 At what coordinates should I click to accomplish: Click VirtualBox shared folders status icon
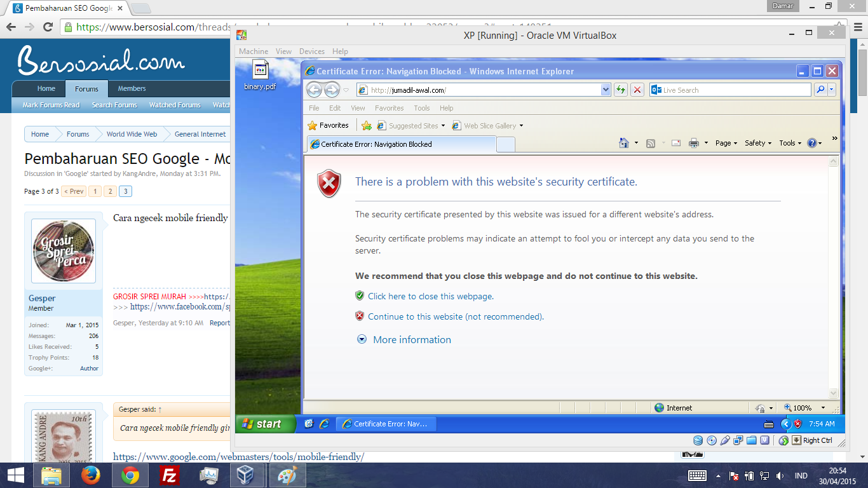[x=752, y=440]
